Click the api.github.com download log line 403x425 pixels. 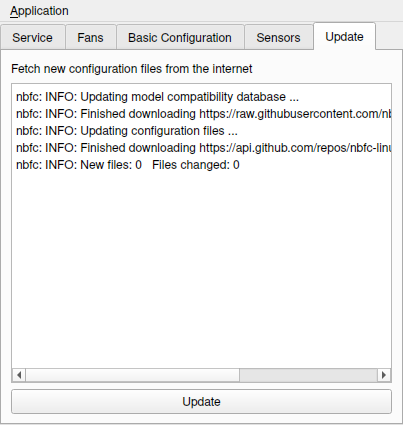pos(203,148)
